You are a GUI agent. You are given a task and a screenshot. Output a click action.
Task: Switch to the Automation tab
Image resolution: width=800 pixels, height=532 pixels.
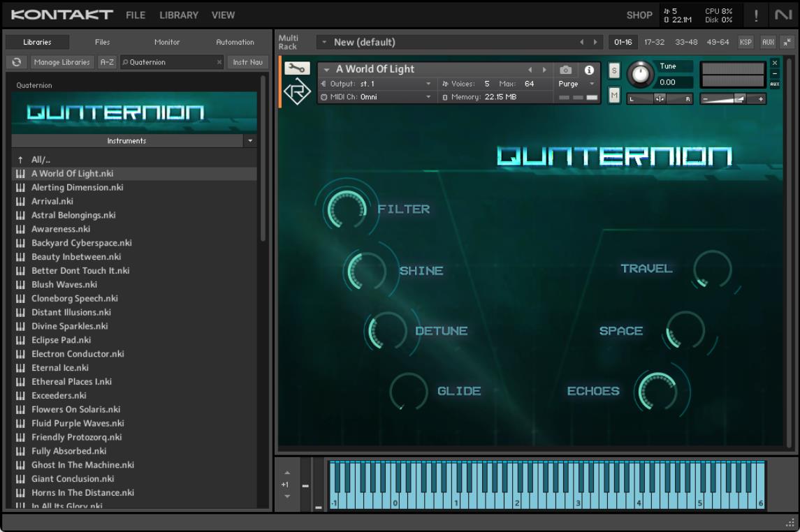point(235,42)
